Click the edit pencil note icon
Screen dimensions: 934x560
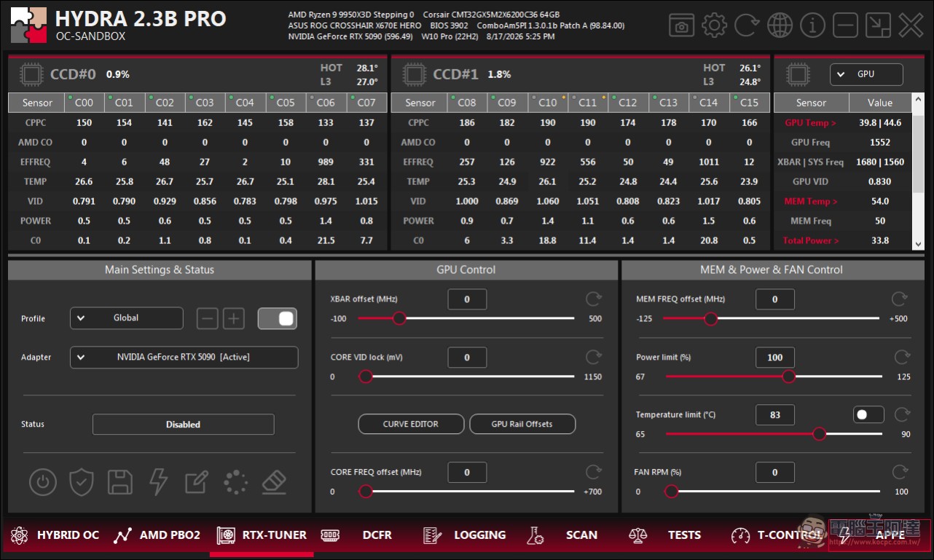pyautogui.click(x=197, y=481)
